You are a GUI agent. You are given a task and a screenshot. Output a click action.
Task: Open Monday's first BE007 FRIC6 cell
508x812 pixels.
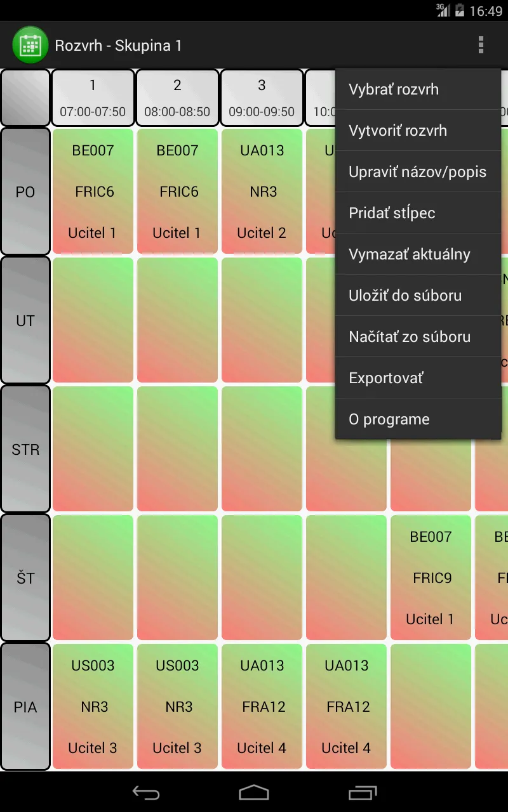point(93,192)
